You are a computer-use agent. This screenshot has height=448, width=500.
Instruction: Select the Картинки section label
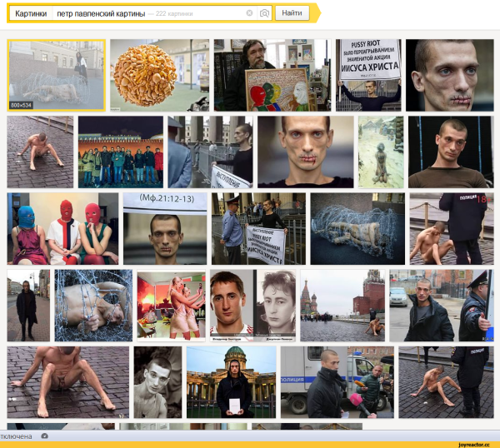click(31, 13)
